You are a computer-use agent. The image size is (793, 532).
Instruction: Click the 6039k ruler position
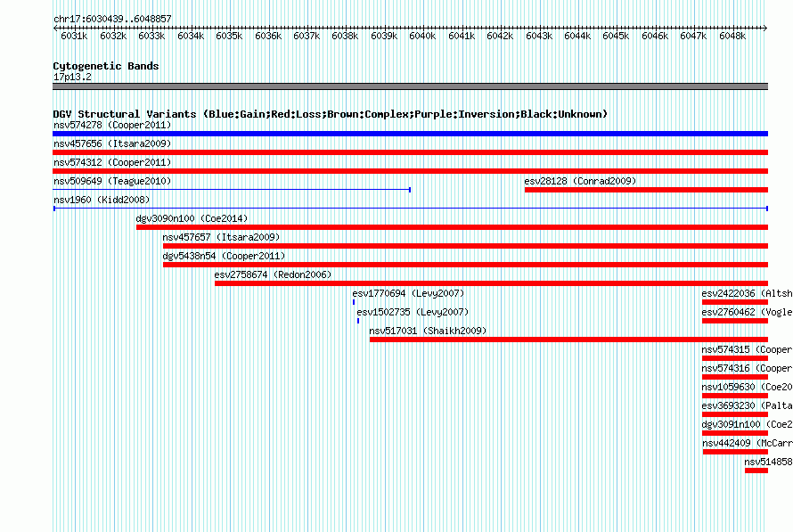384,36
